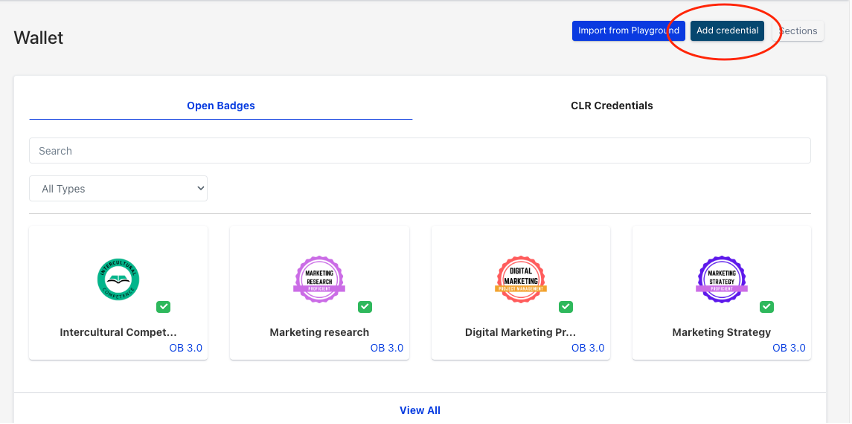
Task: Open the All Types dropdown
Action: [x=118, y=188]
